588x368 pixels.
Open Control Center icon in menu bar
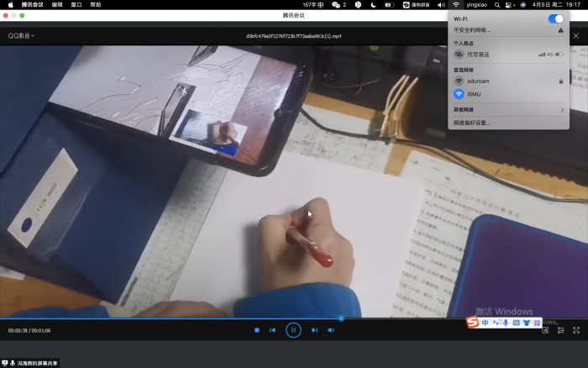pyautogui.click(x=509, y=5)
